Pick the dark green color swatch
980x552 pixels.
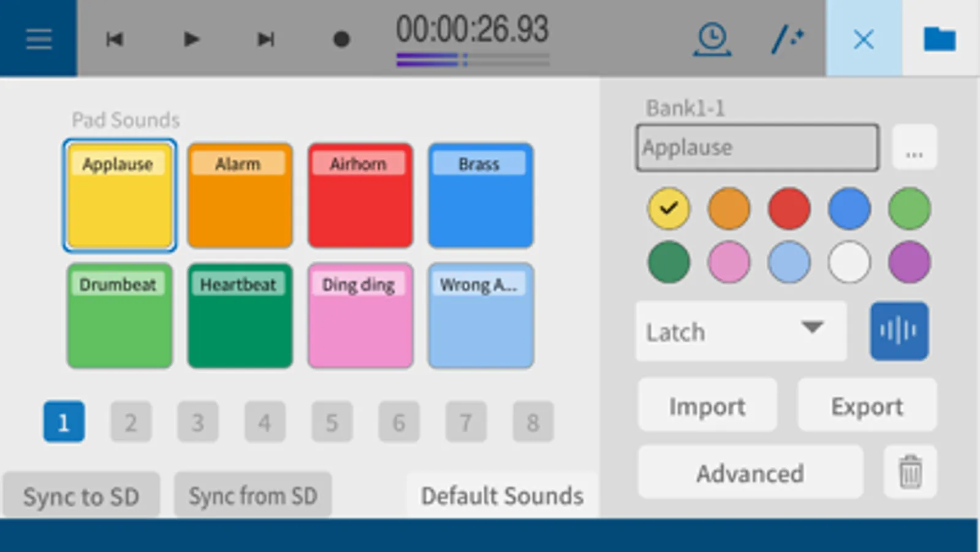(668, 262)
